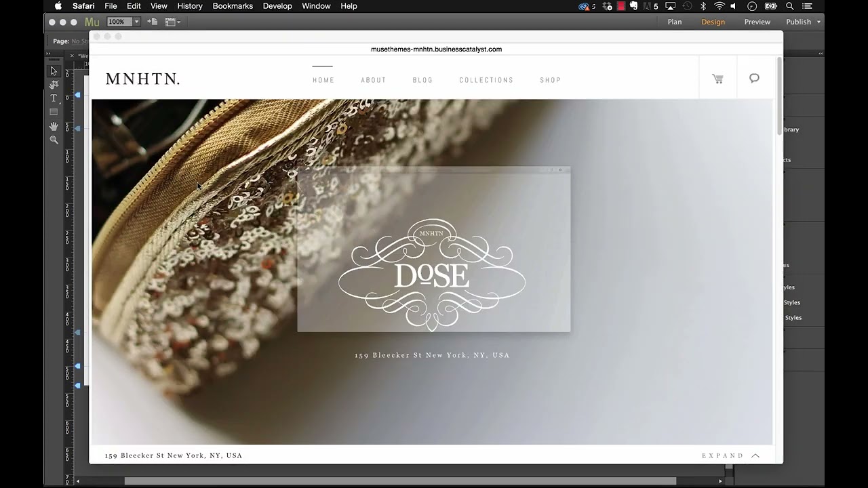The image size is (868, 488).
Task: Select the Selection arrow tool in Muse
Action: pyautogui.click(x=54, y=71)
